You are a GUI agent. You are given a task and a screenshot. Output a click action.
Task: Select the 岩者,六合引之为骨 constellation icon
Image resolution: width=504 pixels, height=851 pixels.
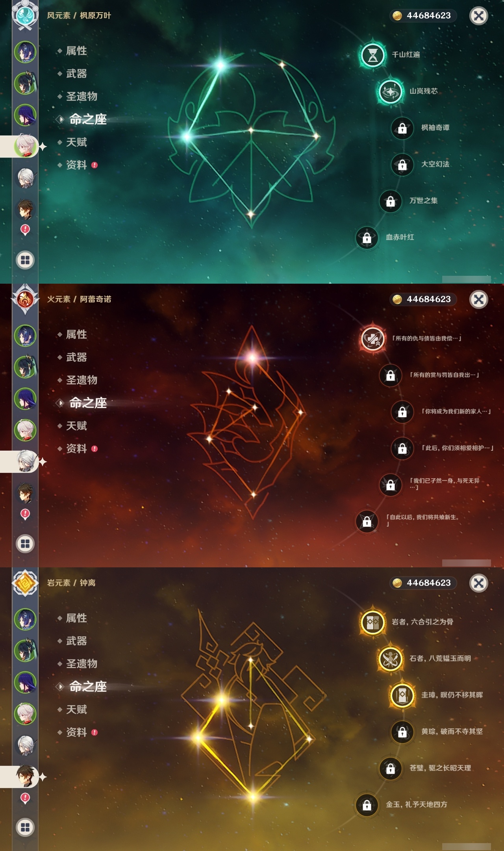click(x=372, y=622)
